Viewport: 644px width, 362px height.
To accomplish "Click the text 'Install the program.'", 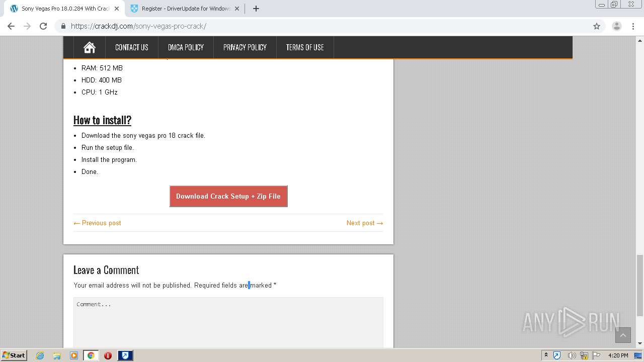I will (x=109, y=159).
